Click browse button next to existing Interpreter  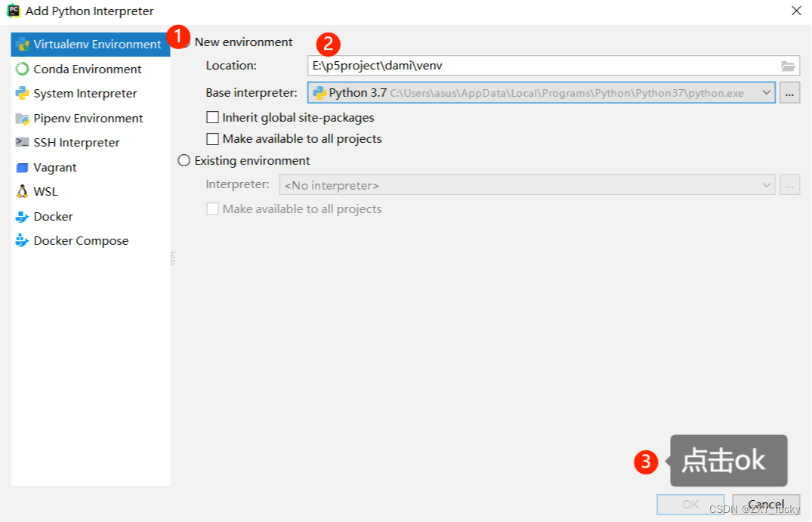(790, 185)
